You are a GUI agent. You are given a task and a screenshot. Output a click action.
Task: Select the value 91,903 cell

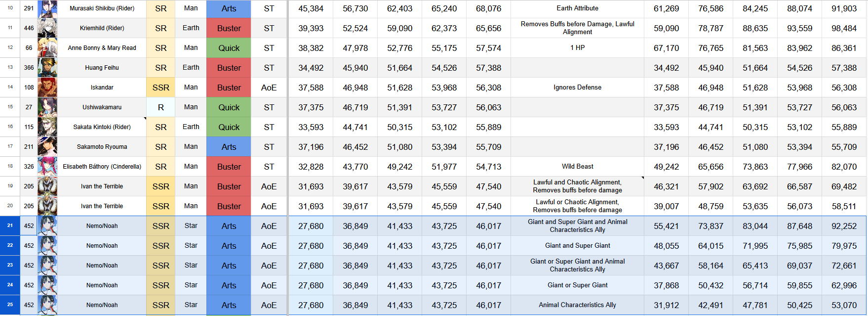coord(844,8)
